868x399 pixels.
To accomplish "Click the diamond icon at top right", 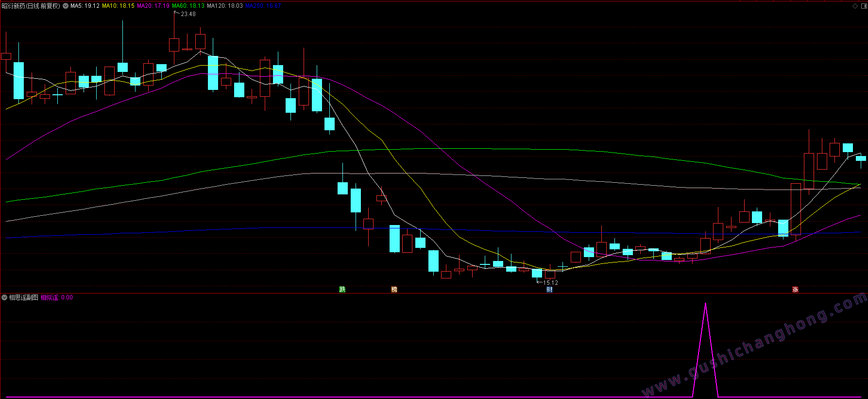I will click(x=855, y=6).
